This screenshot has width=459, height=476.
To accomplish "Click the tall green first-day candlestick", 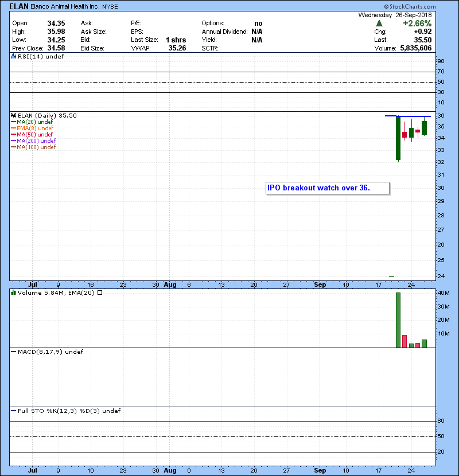I will [x=398, y=138].
